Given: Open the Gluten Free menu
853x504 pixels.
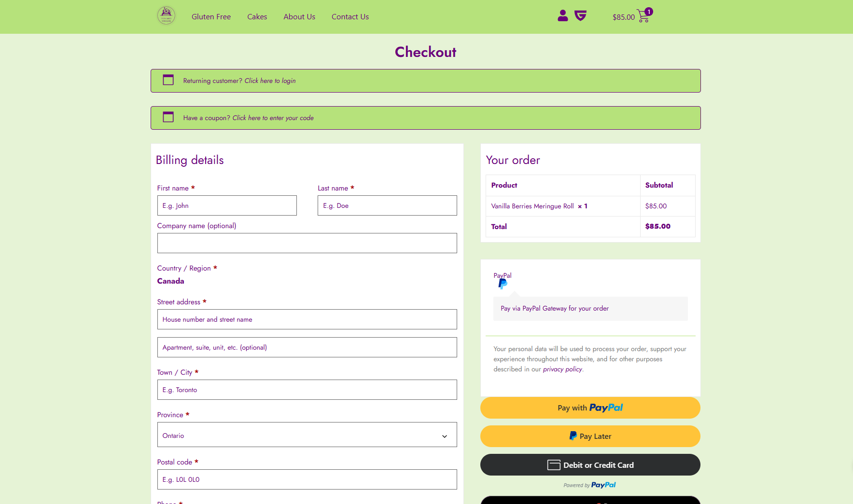Looking at the screenshot, I should tap(211, 16).
